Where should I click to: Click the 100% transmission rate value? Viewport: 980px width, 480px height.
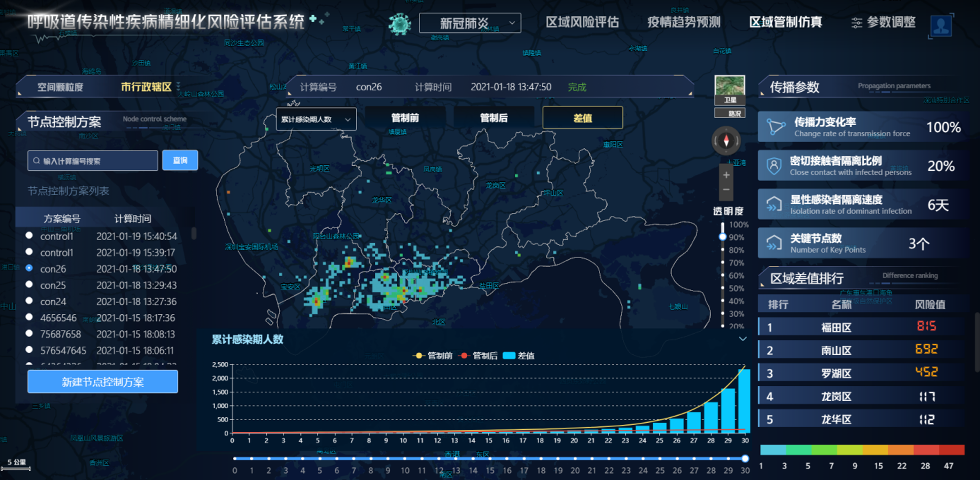943,127
